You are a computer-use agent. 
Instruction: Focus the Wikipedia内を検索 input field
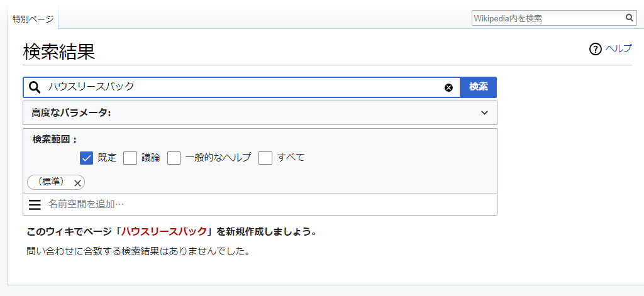pyautogui.click(x=548, y=18)
